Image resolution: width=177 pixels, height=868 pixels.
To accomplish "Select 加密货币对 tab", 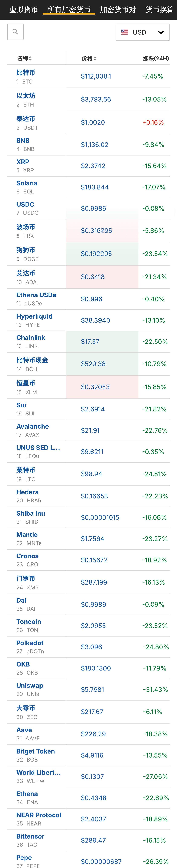I will pos(118,10).
